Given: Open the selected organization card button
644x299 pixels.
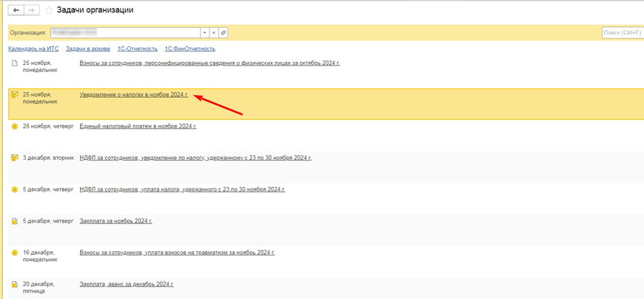Looking at the screenshot, I should click(x=223, y=33).
